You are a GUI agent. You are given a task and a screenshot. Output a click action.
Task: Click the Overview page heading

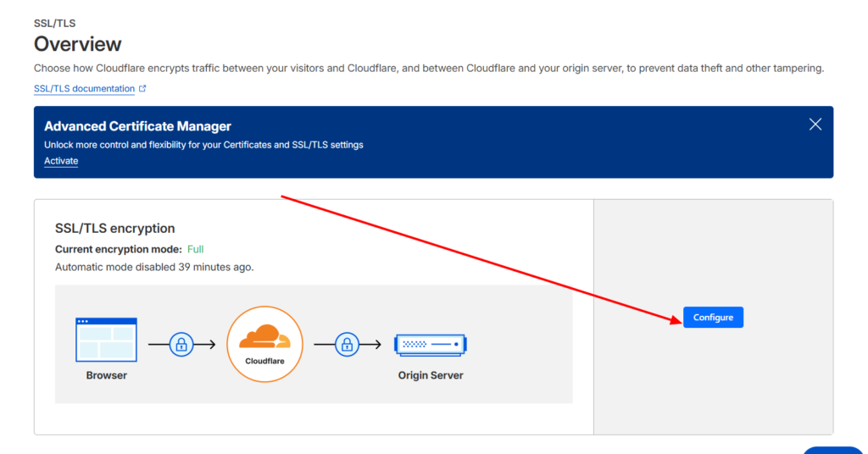point(78,44)
